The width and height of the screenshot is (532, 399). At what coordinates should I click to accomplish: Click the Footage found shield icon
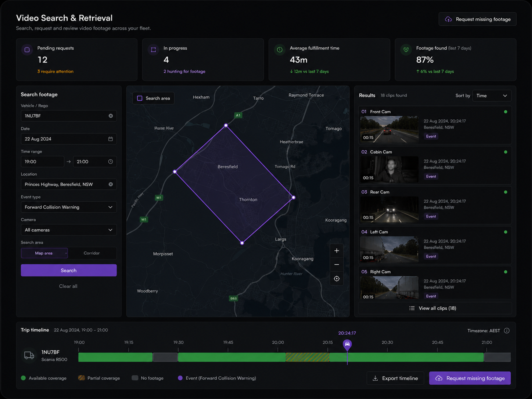(406, 50)
